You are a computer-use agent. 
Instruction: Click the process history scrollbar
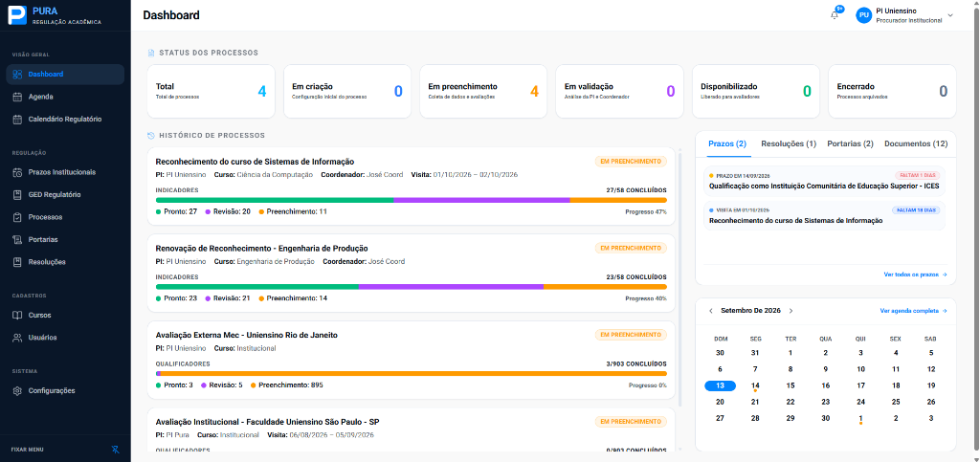click(x=681, y=277)
